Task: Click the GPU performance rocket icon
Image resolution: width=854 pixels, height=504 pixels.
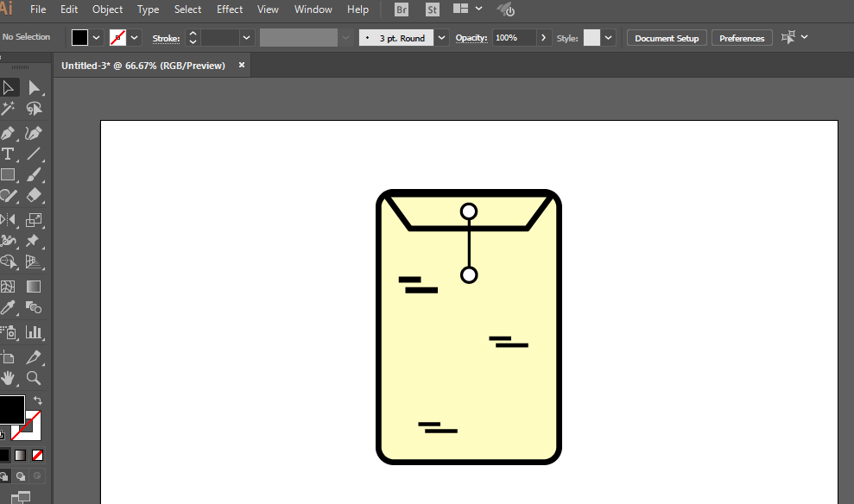Action: pyautogui.click(x=506, y=9)
